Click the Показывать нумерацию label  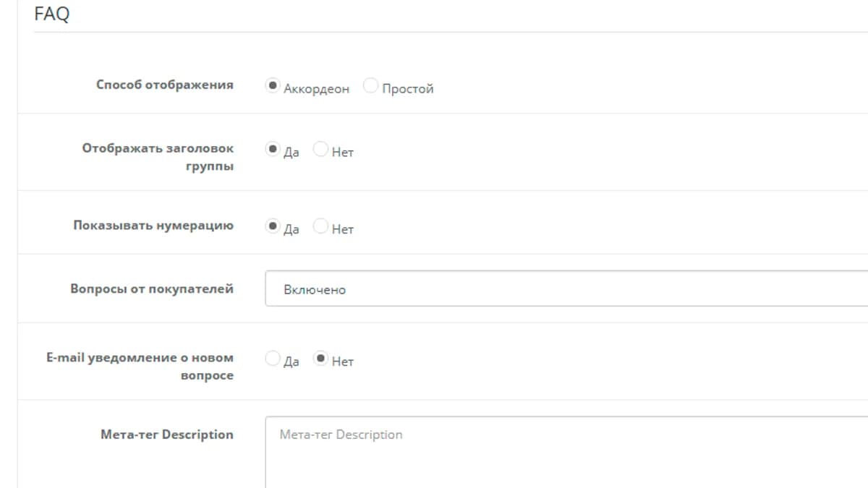(153, 226)
